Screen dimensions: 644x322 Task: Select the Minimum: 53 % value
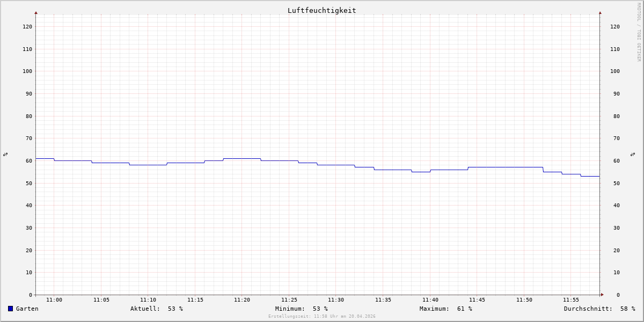(302, 309)
